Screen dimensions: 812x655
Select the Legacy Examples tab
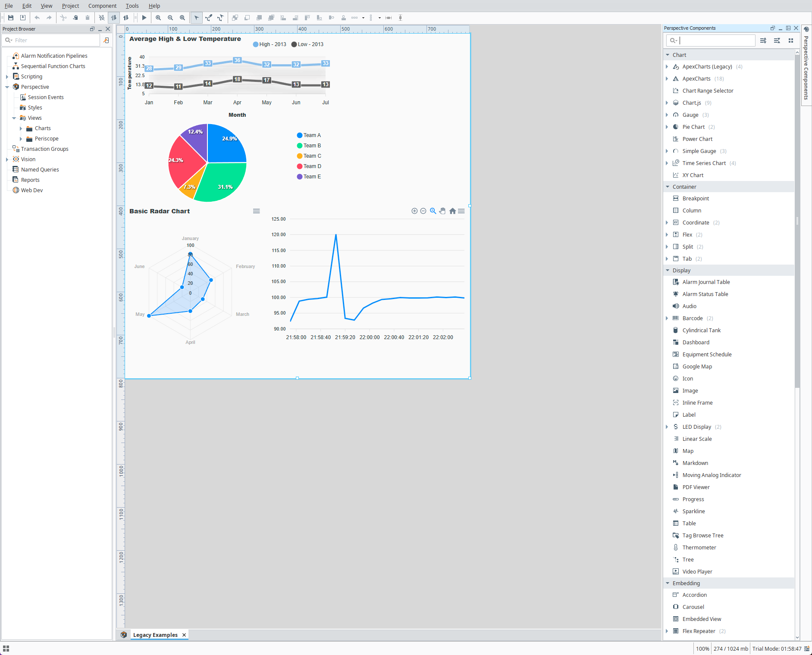[155, 635]
